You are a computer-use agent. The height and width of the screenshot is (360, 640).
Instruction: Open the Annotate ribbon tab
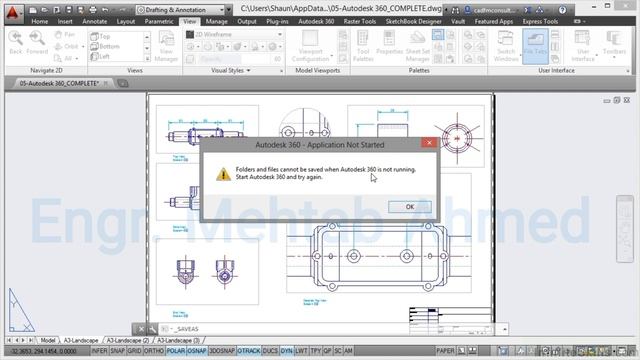click(95, 21)
